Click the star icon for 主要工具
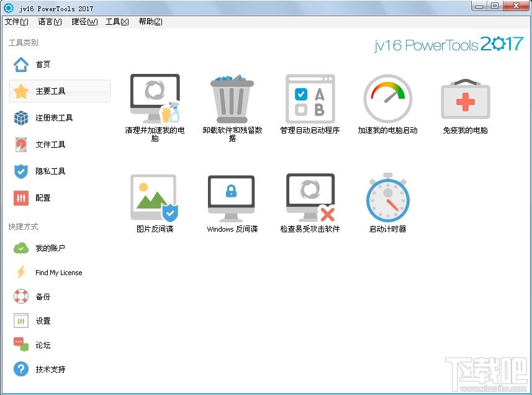 click(21, 91)
